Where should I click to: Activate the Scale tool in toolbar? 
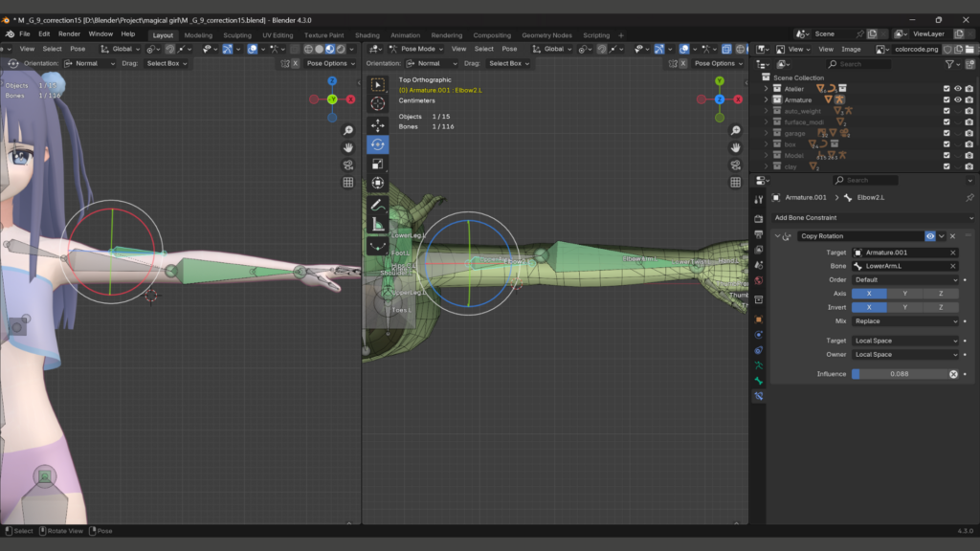[x=378, y=164]
